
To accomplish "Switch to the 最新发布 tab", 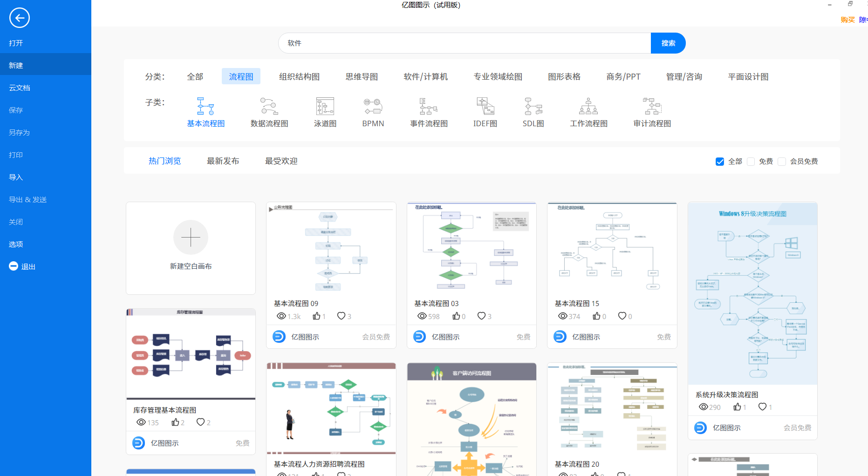I will point(223,161).
